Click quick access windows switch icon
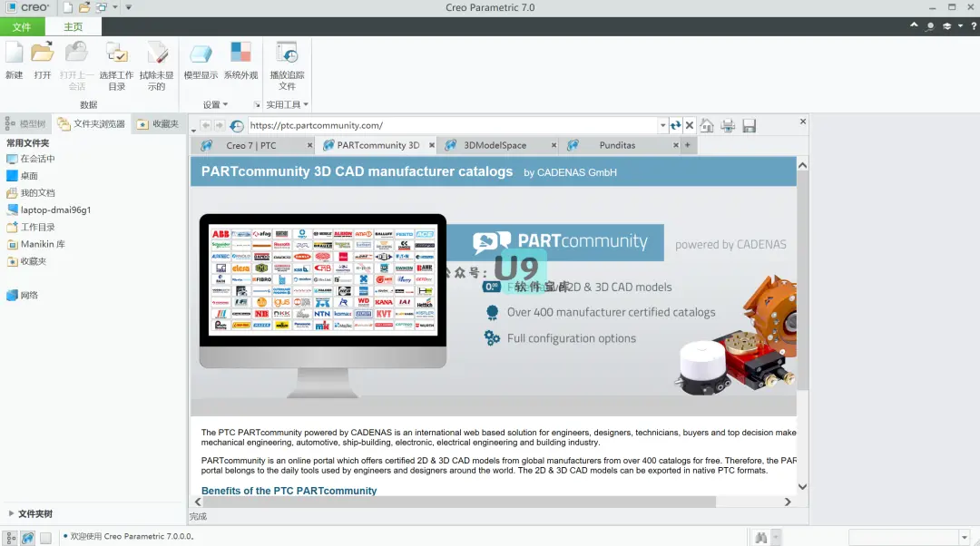The width and height of the screenshot is (980, 546). [102, 7]
